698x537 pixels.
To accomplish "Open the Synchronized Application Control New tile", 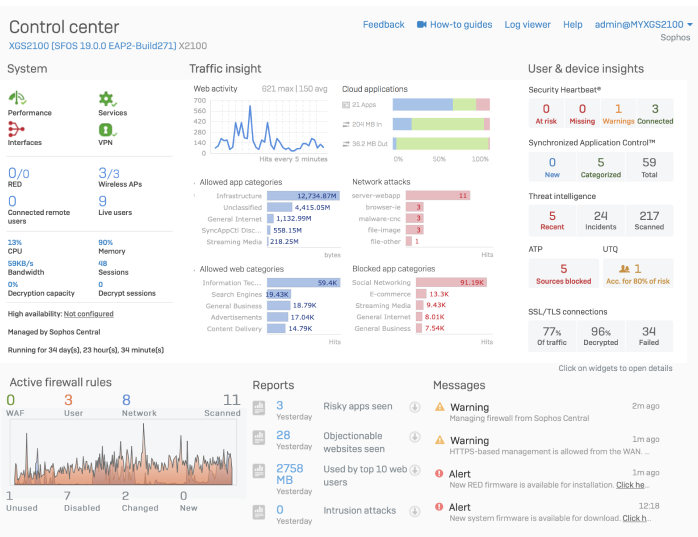I will click(552, 167).
